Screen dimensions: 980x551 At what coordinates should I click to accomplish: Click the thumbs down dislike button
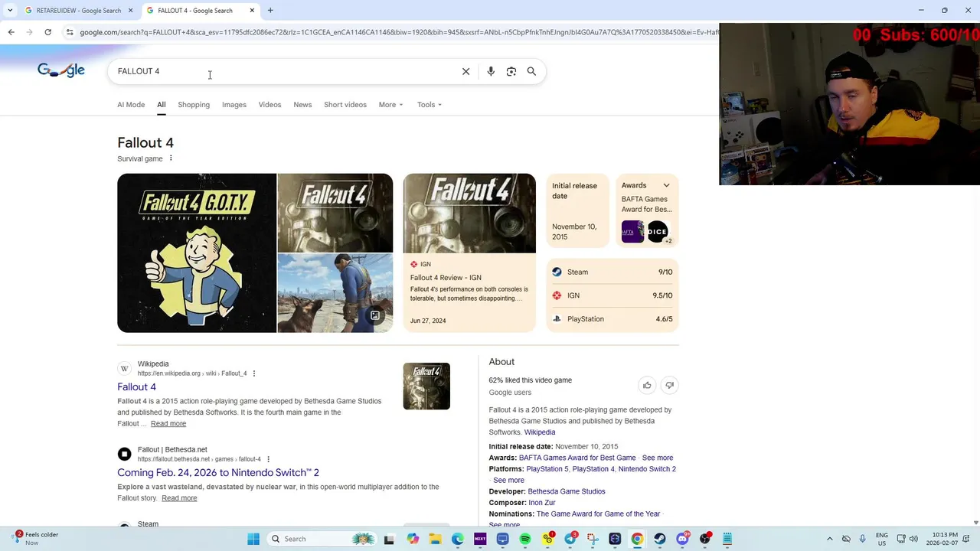pyautogui.click(x=670, y=385)
